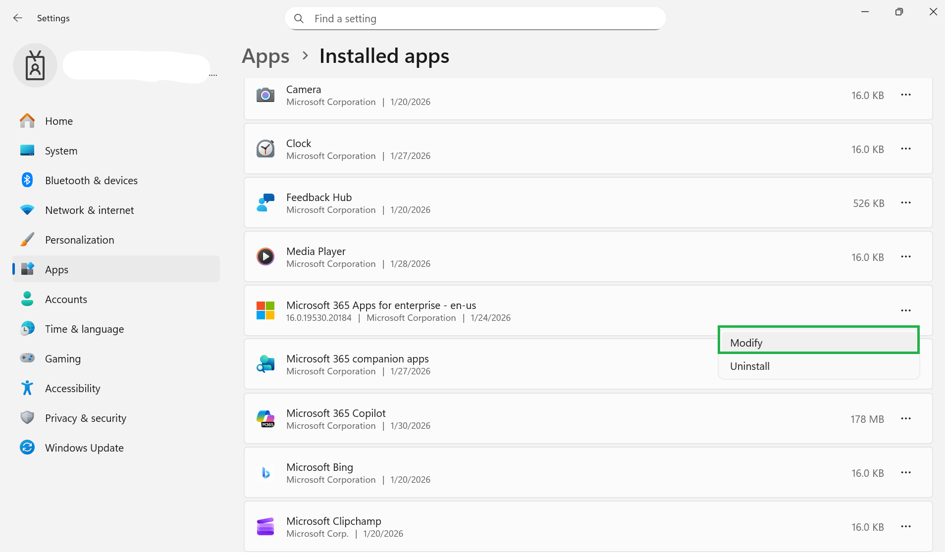945x560 pixels.
Task: Click the user account profile avatar
Action: point(35,65)
